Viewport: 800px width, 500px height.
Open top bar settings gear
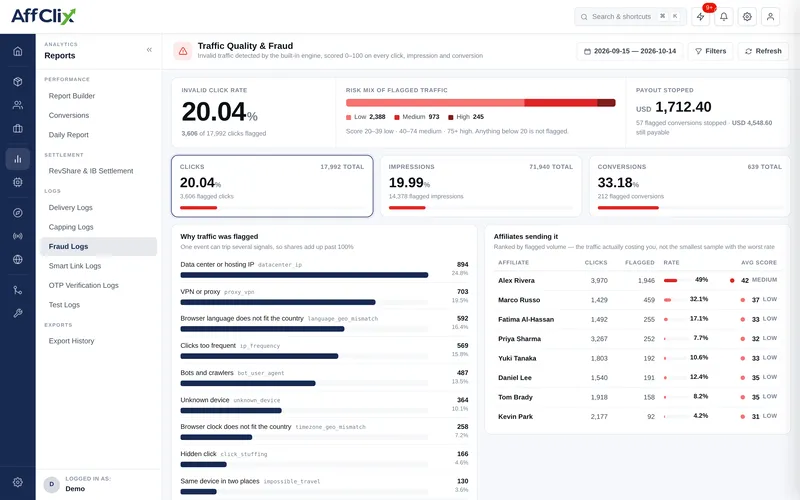click(747, 16)
